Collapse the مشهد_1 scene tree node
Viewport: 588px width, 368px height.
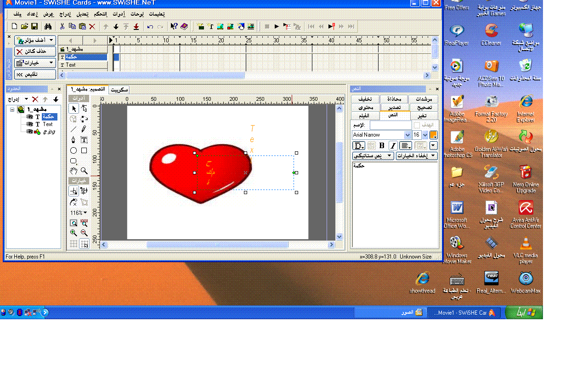(12, 109)
